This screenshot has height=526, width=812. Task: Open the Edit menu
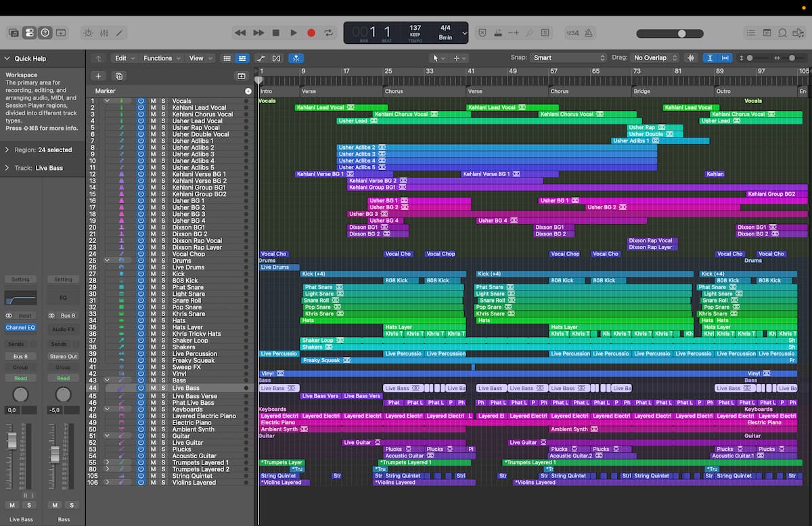click(x=125, y=58)
